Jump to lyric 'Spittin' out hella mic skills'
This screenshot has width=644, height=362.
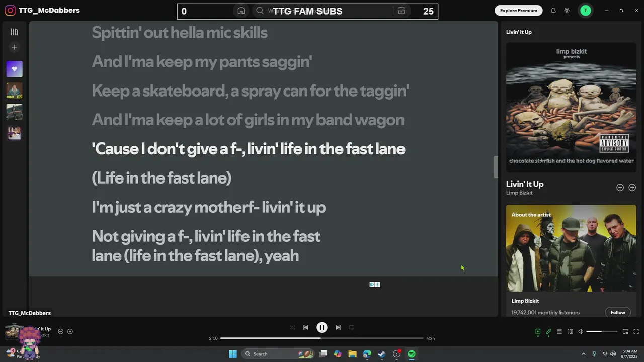(180, 33)
